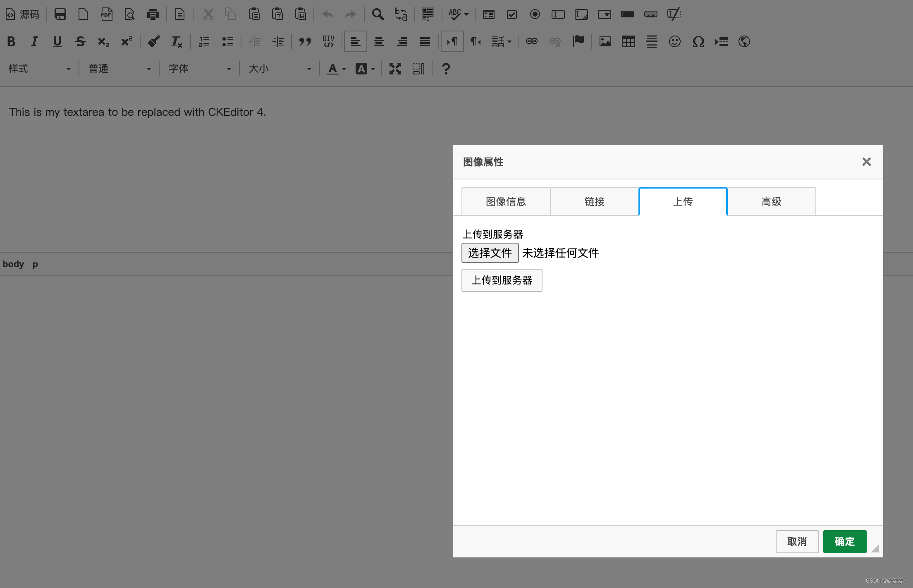Export document to PDF

tap(106, 14)
